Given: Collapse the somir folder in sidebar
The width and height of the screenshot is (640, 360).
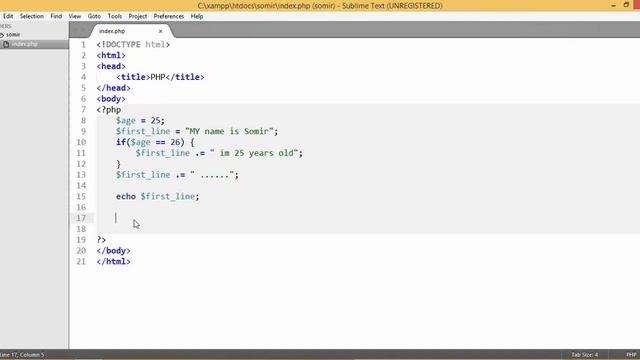Looking at the screenshot, I should [2, 35].
